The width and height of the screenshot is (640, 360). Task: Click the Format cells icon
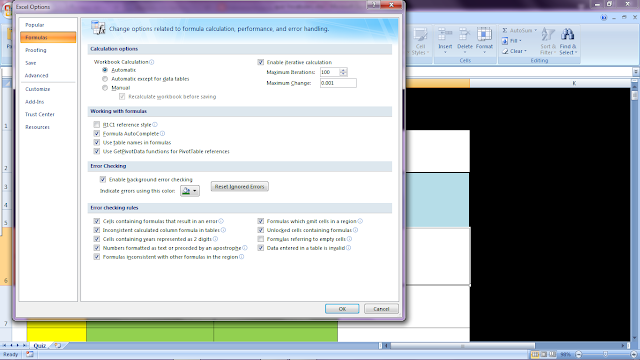(484, 34)
